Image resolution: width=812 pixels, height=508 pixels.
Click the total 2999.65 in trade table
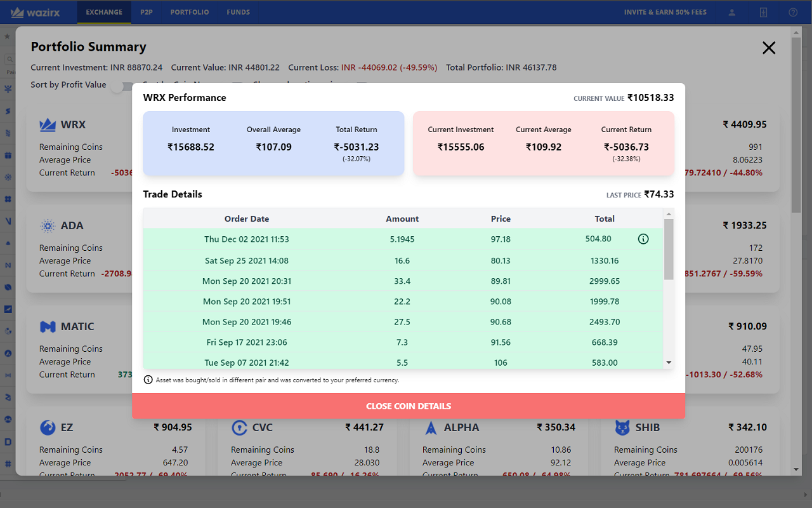tap(604, 281)
